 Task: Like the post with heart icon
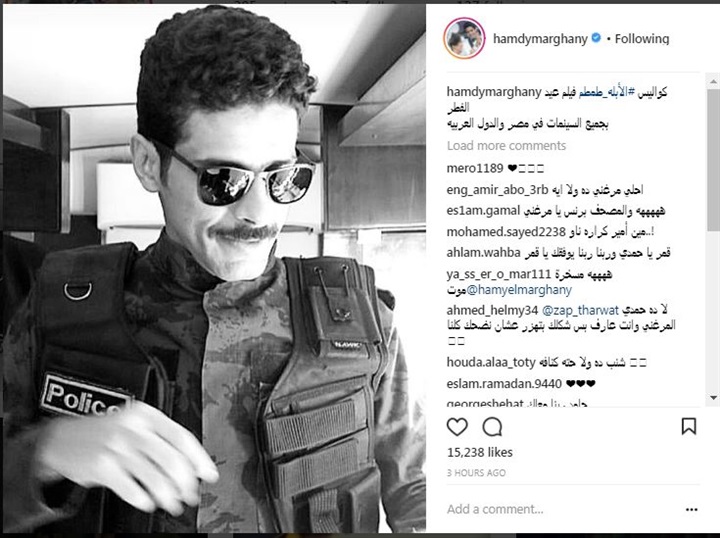(457, 427)
